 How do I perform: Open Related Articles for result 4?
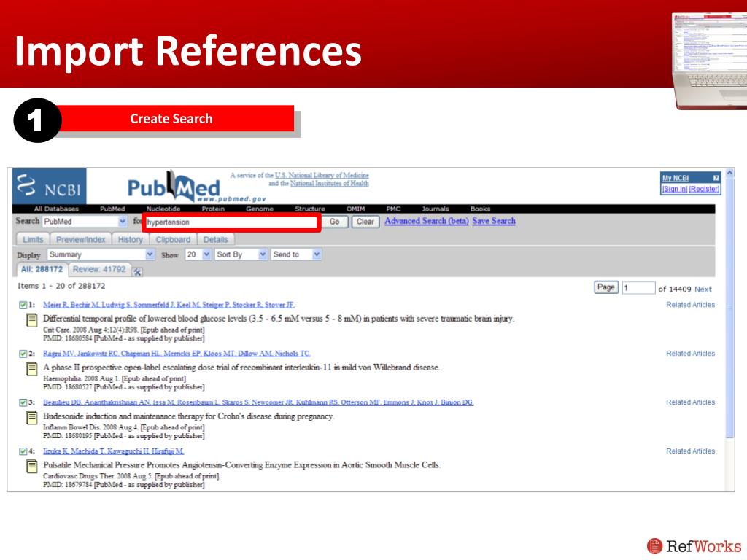[x=690, y=451]
